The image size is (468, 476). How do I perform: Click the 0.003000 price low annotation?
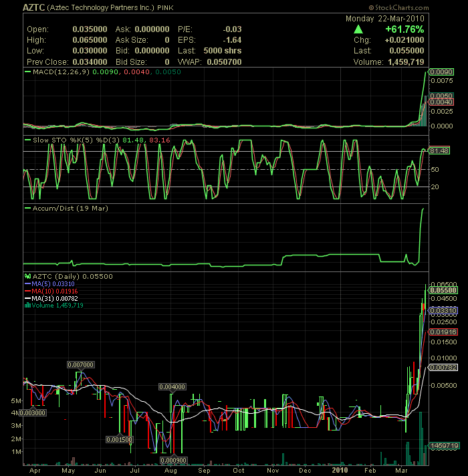(x=33, y=413)
